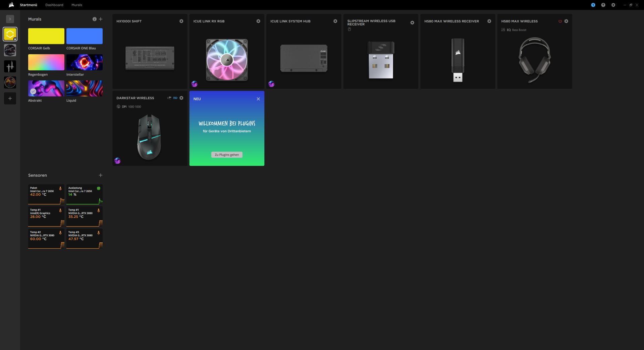
Task: Open iCUE LINK RX RGB settings gear
Action: [x=258, y=21]
